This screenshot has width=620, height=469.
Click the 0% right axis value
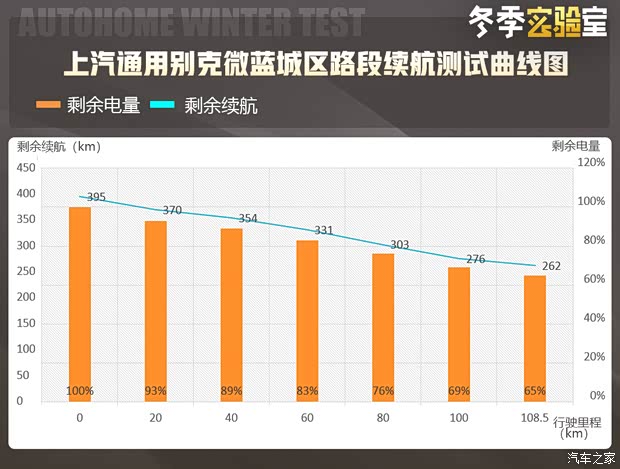tap(597, 395)
